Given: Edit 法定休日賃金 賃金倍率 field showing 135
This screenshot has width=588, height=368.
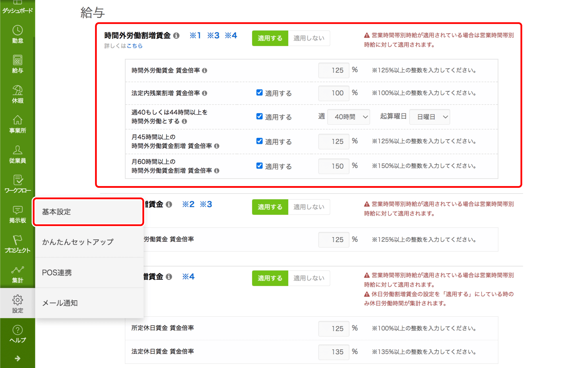Looking at the screenshot, I should pos(334,352).
